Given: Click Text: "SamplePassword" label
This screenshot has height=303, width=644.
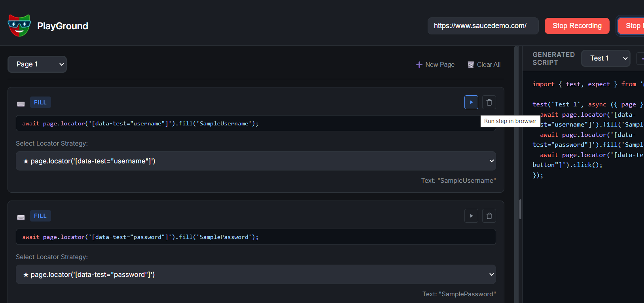Looking at the screenshot, I should 459,294.
